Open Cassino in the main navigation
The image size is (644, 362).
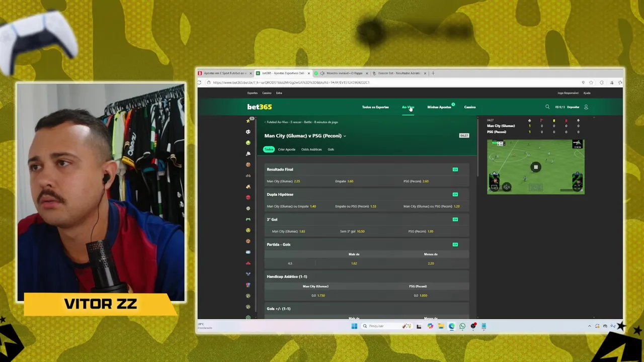coord(470,107)
